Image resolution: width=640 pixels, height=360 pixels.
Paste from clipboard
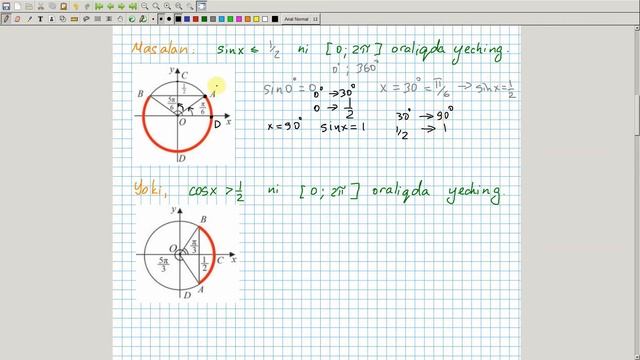click(64, 7)
